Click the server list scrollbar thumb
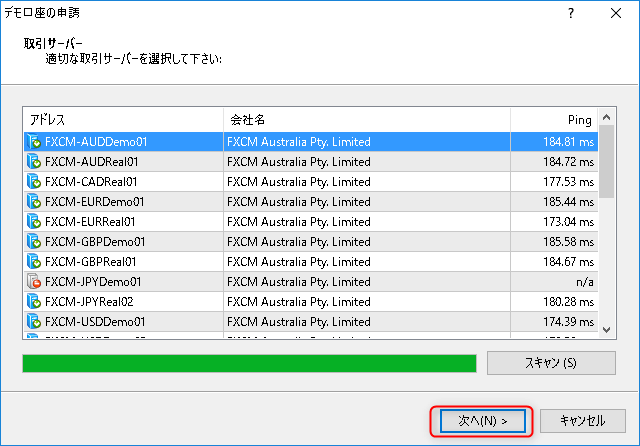 607,162
